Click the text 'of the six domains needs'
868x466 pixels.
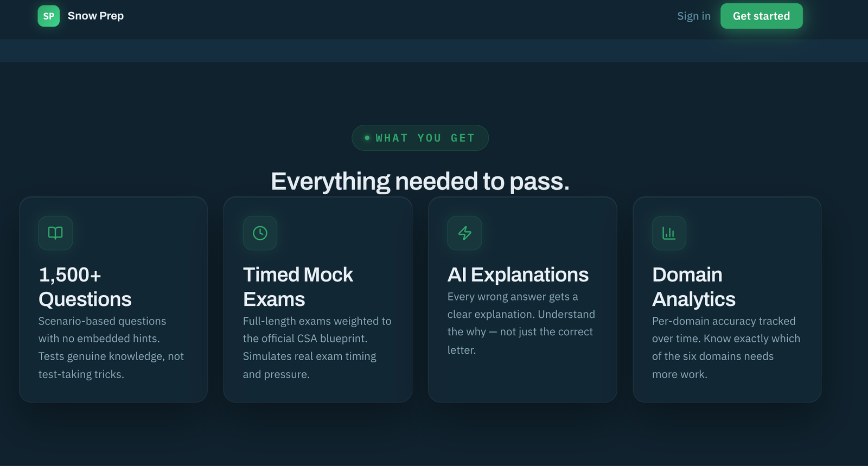pos(713,356)
